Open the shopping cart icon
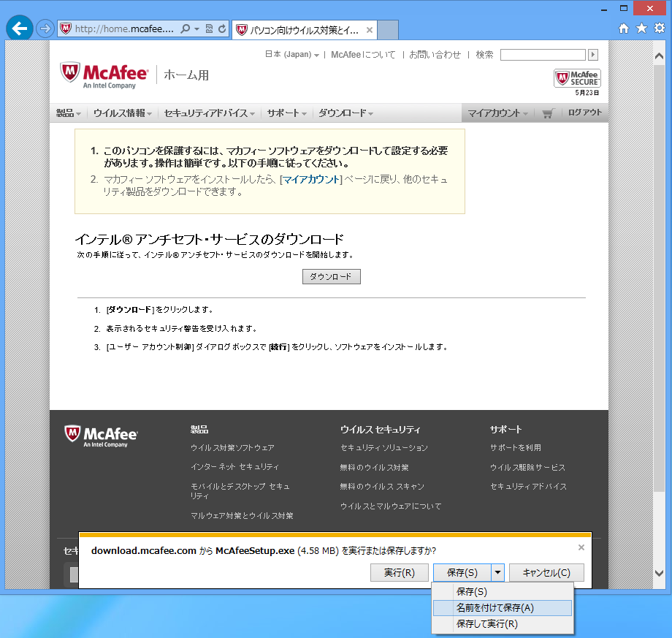The height and width of the screenshot is (638, 672). click(548, 113)
